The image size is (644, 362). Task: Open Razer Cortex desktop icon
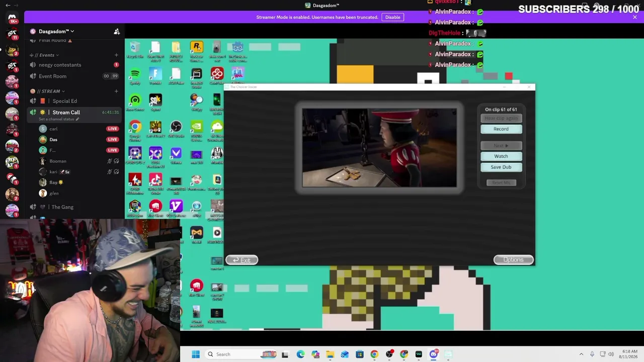point(135,102)
